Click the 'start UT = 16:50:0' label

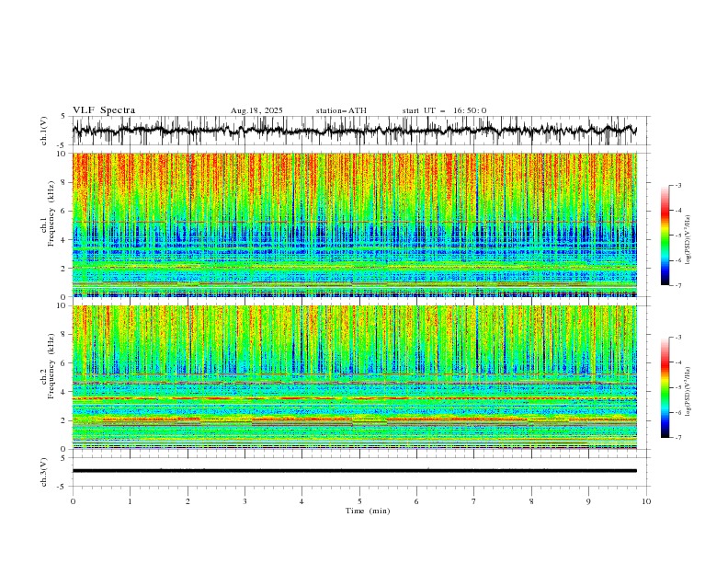tap(444, 110)
